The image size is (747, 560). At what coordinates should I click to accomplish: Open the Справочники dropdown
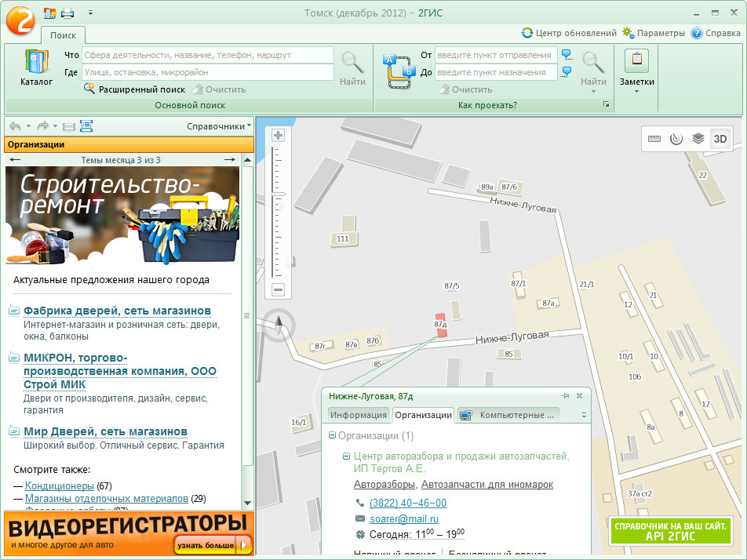219,126
